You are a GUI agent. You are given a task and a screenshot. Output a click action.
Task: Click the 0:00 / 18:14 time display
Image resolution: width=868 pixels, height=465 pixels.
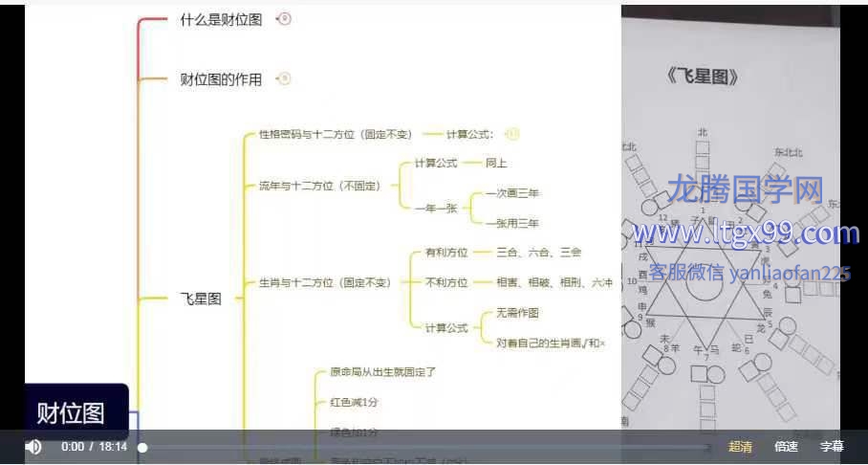pyautogui.click(x=94, y=447)
